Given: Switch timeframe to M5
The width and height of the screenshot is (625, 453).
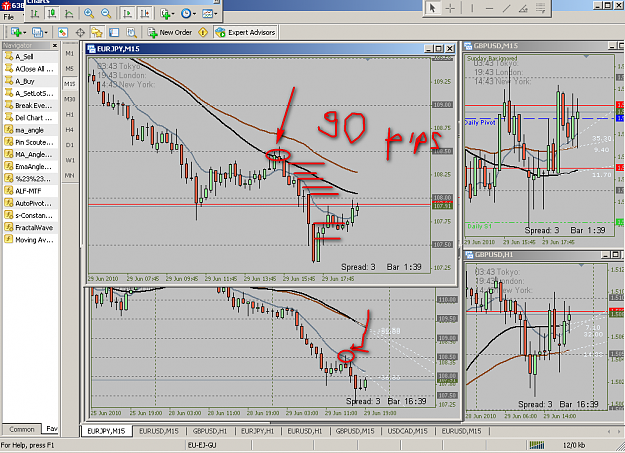Looking at the screenshot, I should [70, 69].
